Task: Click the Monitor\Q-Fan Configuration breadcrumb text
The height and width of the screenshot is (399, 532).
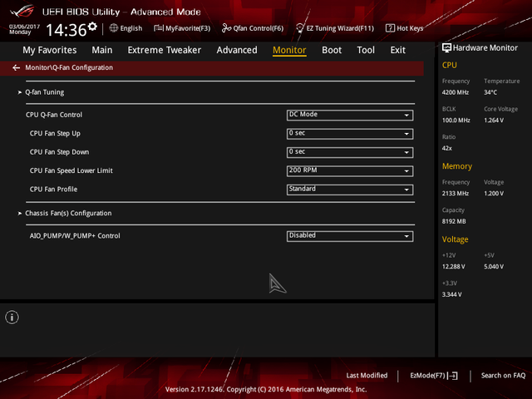Action: [69, 68]
